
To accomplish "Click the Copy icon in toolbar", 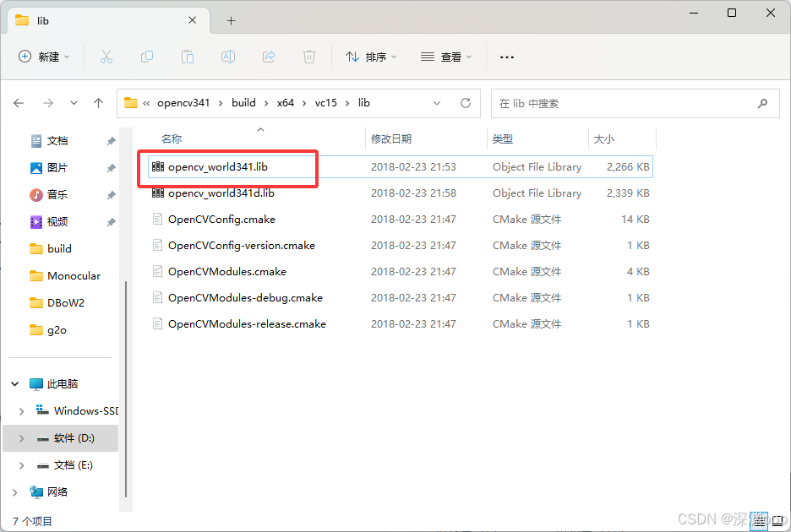I will [x=147, y=57].
